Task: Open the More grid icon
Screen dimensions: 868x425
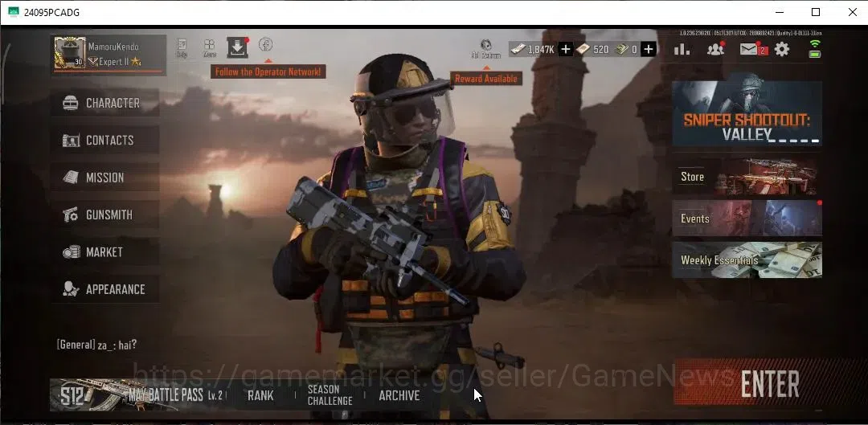Action: [209, 47]
